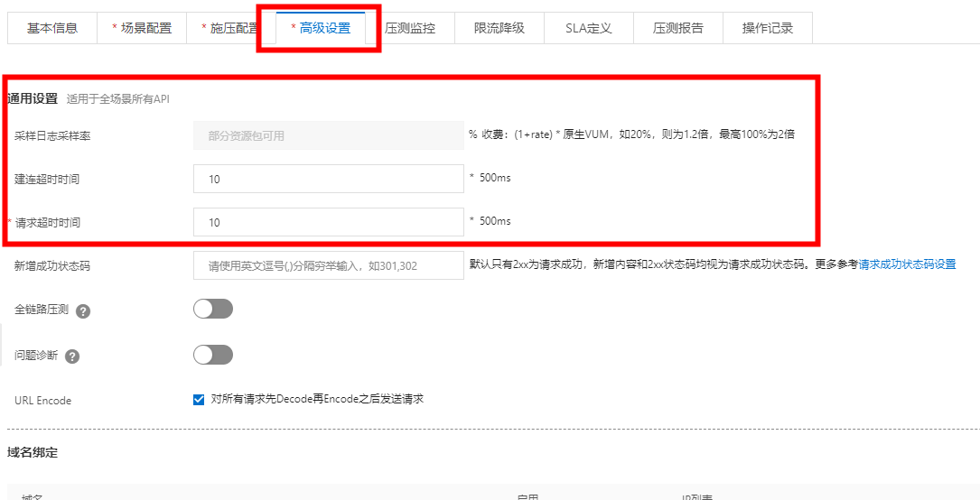Switch to the 场景配置 tab
Image resolution: width=980 pixels, height=500 pixels.
(x=142, y=28)
